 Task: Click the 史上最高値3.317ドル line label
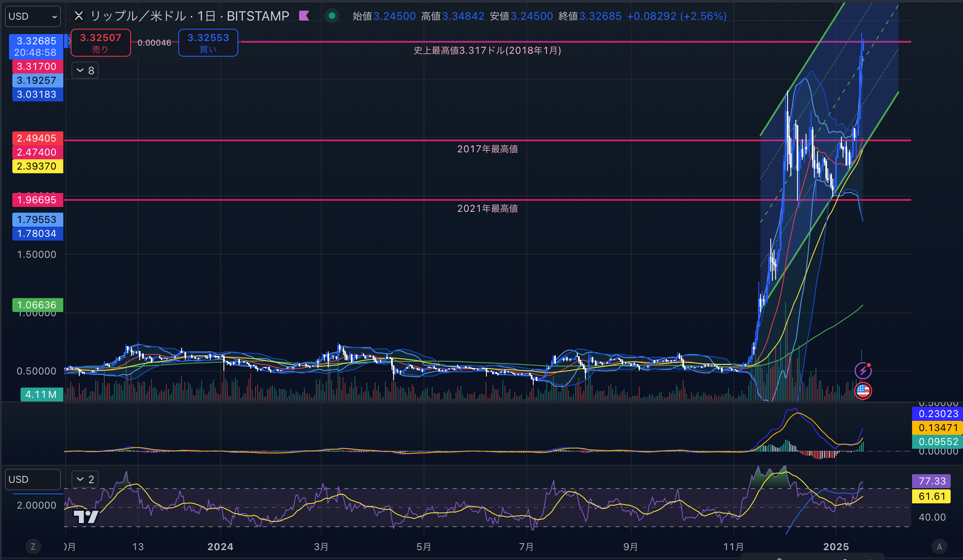(487, 50)
